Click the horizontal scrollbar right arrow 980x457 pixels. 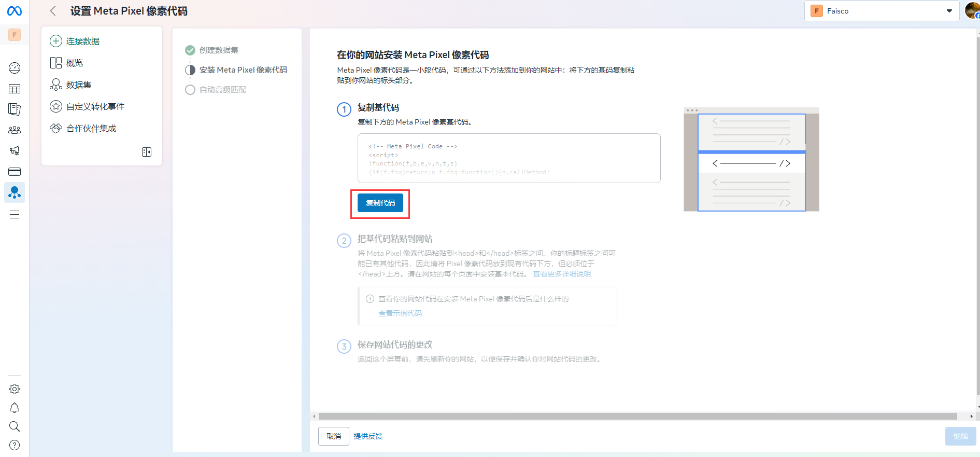point(971,416)
